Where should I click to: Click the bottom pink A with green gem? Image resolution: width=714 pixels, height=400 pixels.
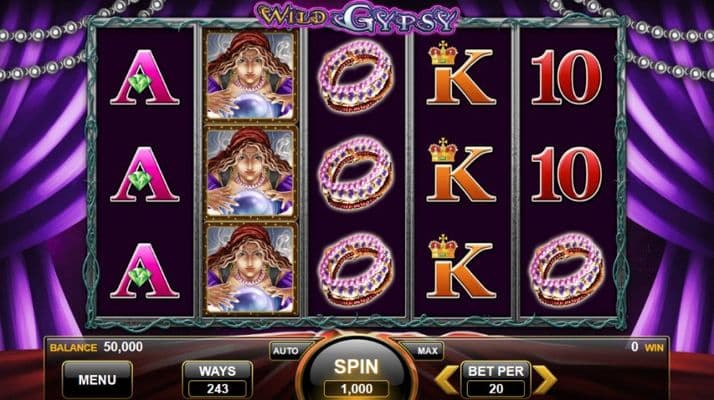click(145, 271)
